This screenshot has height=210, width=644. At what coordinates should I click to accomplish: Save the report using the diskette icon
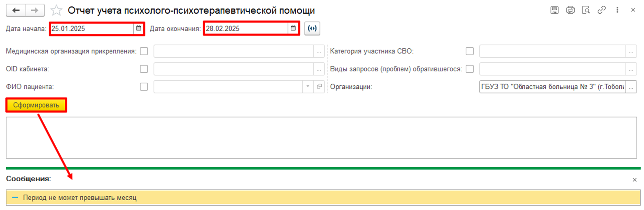coord(554,10)
